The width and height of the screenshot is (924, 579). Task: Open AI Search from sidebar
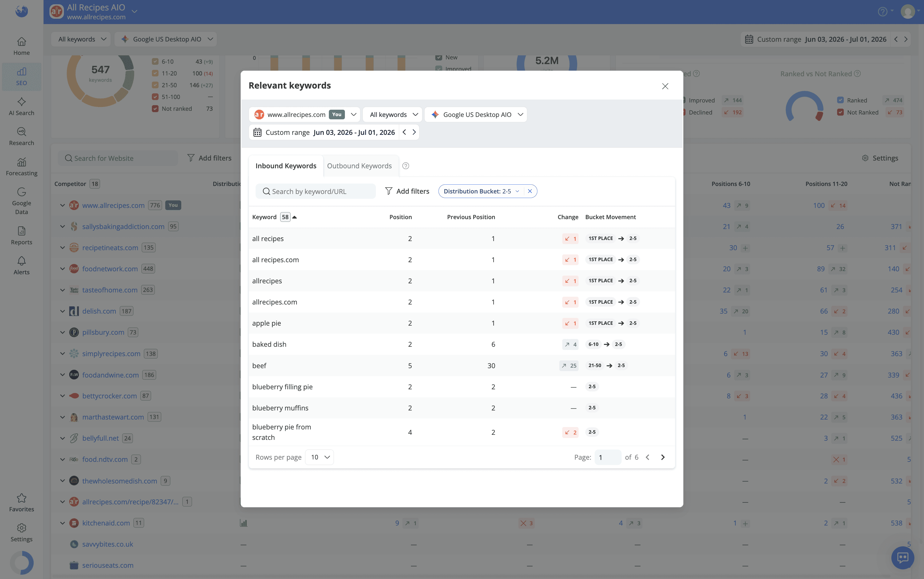click(x=21, y=106)
